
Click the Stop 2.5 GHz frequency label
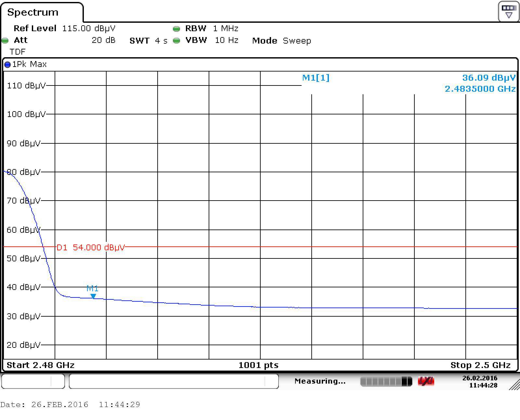point(480,365)
